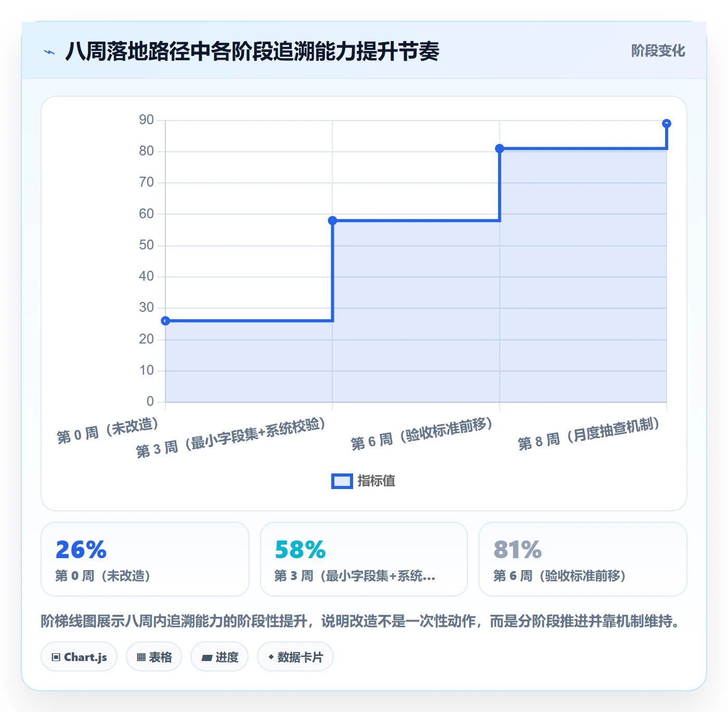728x712 pixels.
Task: Click the grid icon in 表格 tag
Action: [141, 657]
